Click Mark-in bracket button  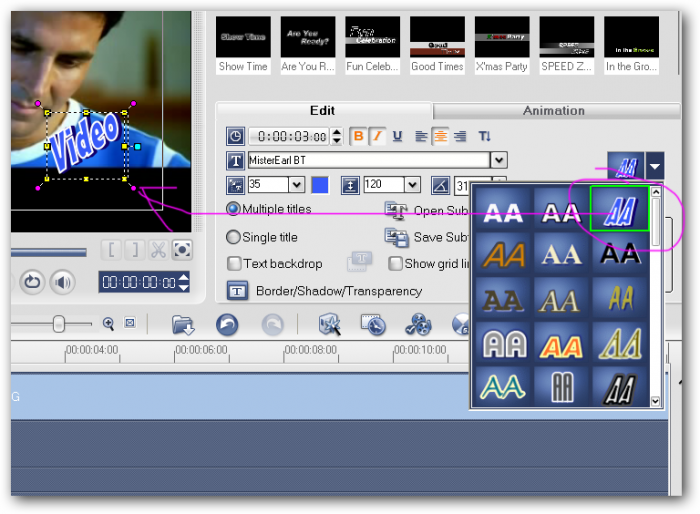coord(112,250)
